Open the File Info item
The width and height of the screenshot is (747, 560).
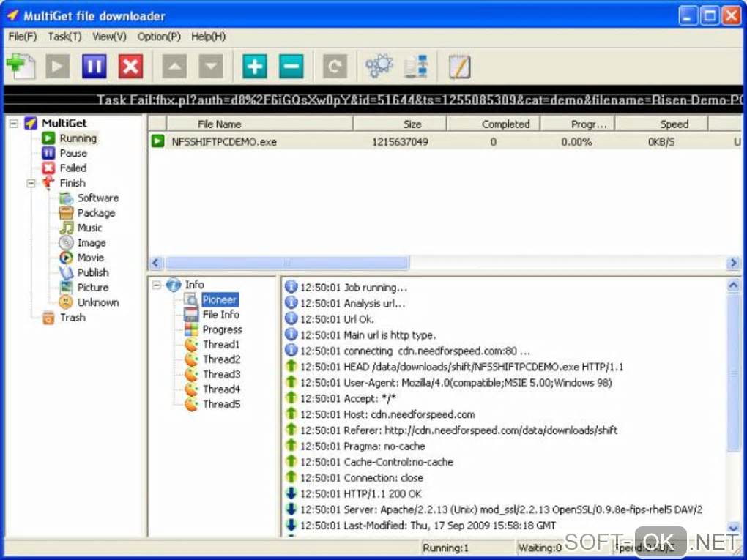220,314
